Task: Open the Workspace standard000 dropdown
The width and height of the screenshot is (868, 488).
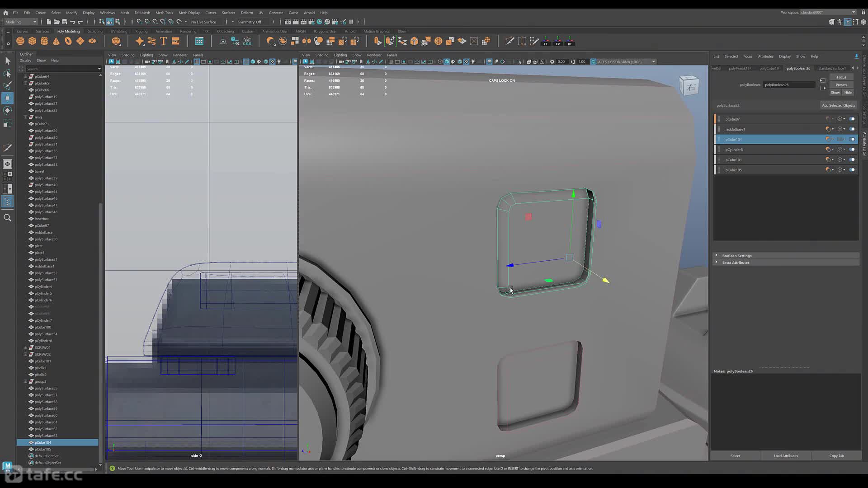Action: 828,12
